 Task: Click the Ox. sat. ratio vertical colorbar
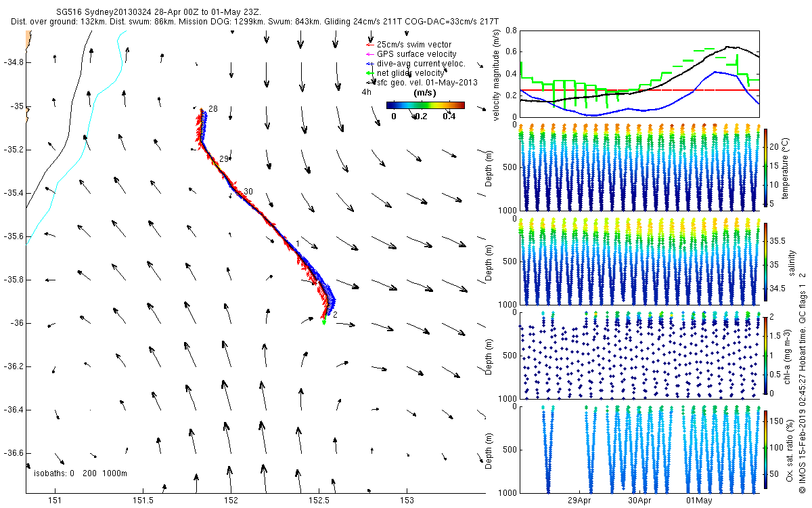tap(765, 449)
